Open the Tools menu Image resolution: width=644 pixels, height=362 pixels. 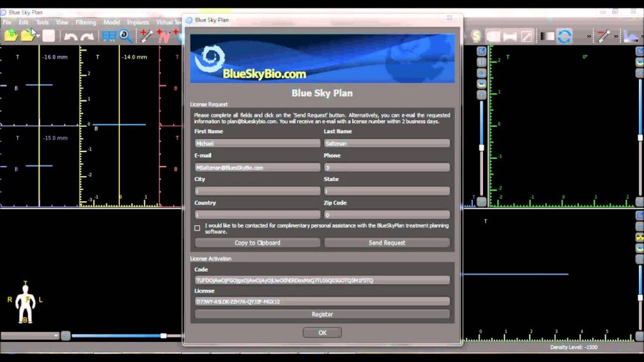tap(42, 22)
